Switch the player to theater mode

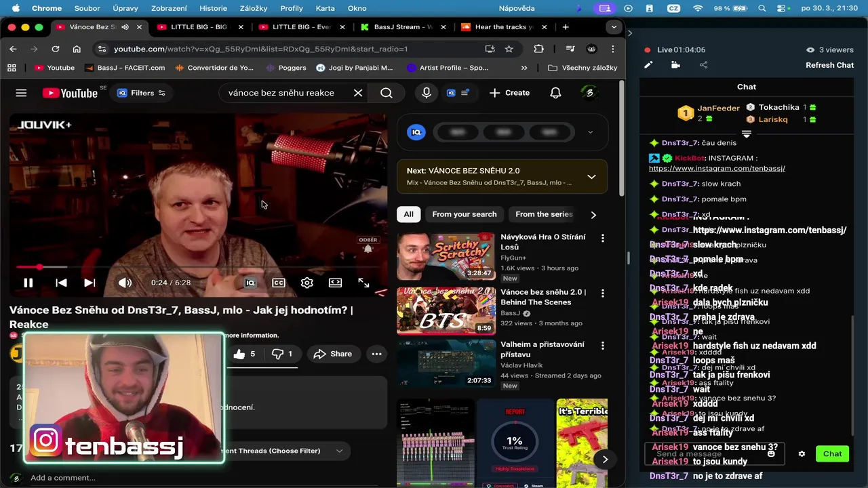click(x=335, y=283)
